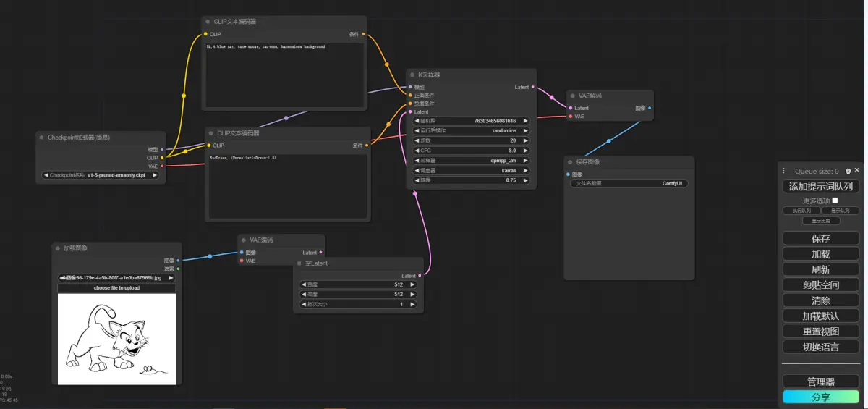The height and width of the screenshot is (409, 868).
Task: Click the 空Latent Latent output socket
Action: tap(420, 276)
